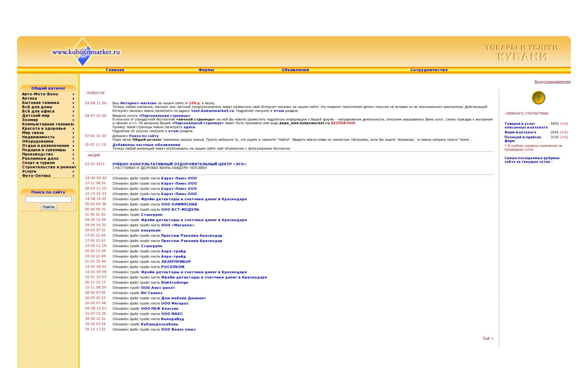
Task: Open the Компьютерная техника catalog category
Action: pyautogui.click(x=47, y=124)
